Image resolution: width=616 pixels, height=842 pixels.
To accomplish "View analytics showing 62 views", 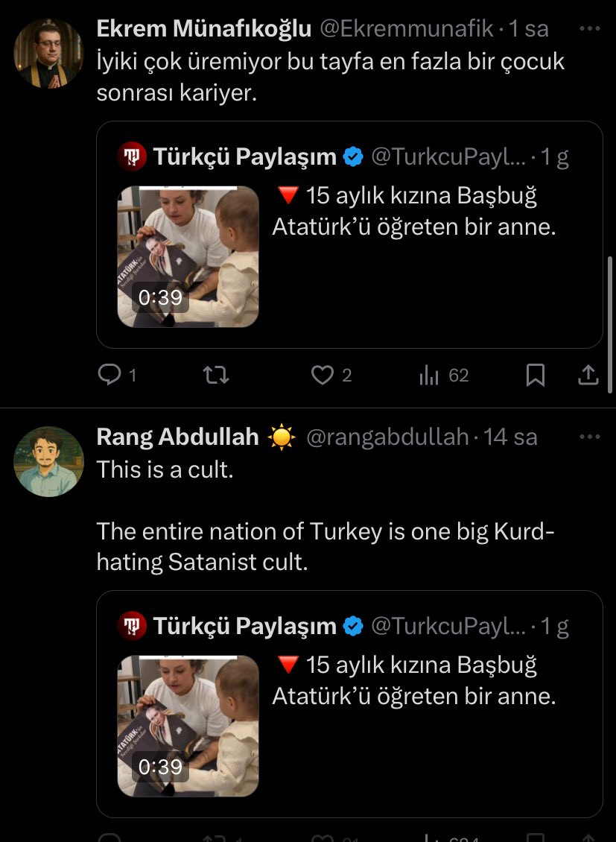I will click(429, 376).
